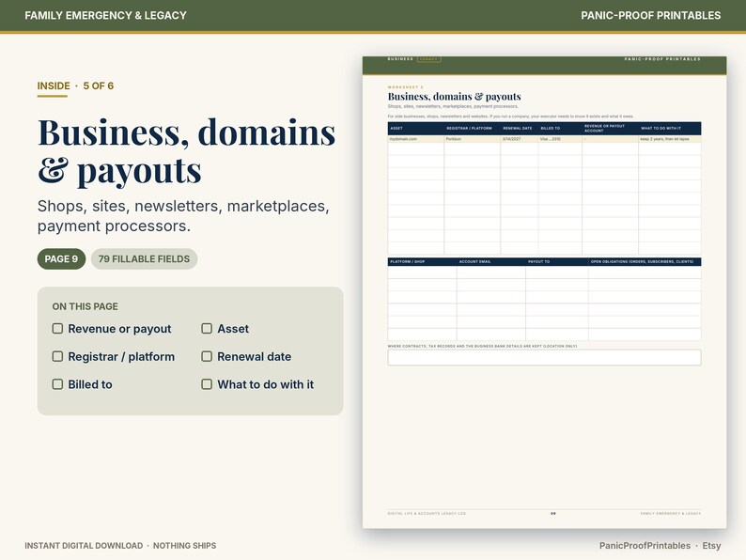Check the 'Revenue or payout' checkbox
This screenshot has width=746, height=560.
57,329
